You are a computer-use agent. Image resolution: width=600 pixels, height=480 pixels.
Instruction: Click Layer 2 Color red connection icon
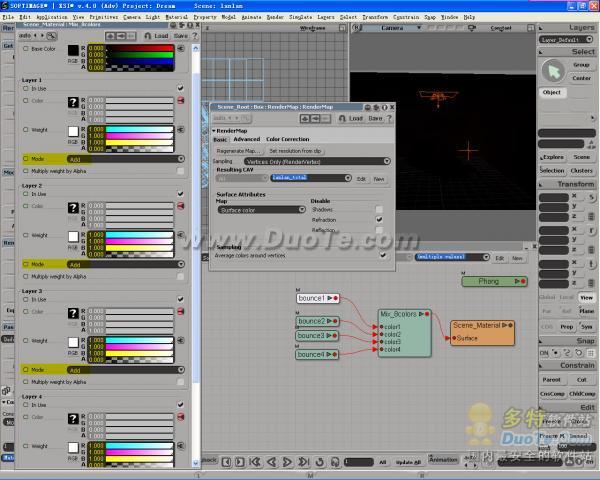click(x=181, y=206)
